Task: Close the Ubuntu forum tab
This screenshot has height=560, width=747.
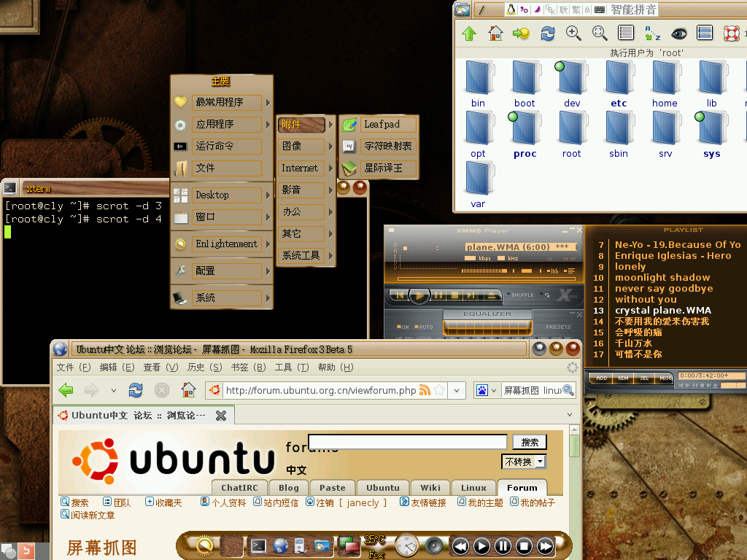Action: (220, 416)
